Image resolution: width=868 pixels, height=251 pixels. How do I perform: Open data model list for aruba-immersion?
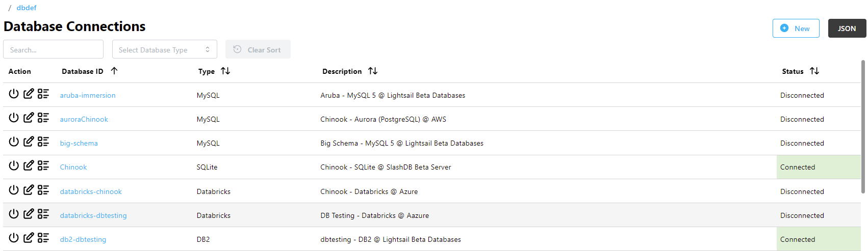pyautogui.click(x=43, y=94)
